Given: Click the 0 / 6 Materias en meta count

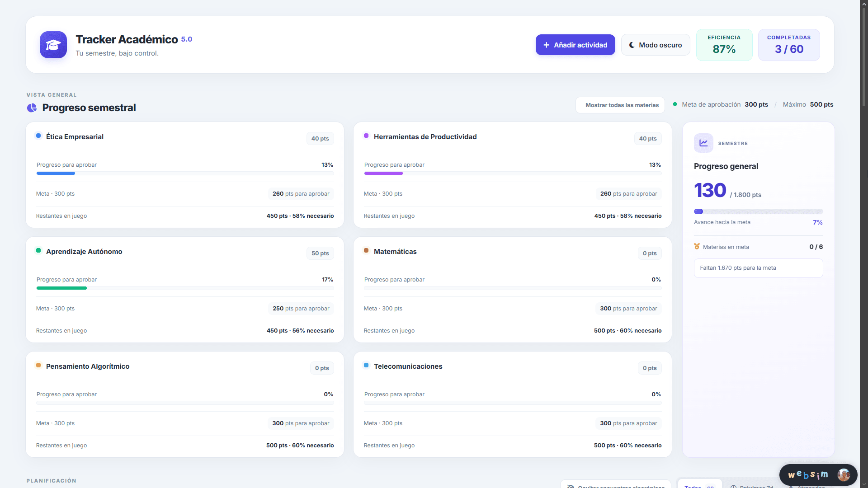Looking at the screenshot, I should coord(816,247).
